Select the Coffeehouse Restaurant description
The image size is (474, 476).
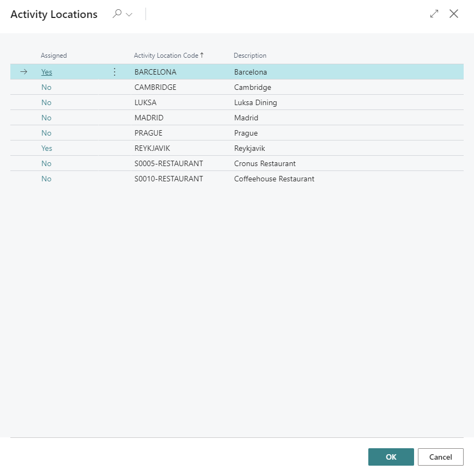pos(274,179)
